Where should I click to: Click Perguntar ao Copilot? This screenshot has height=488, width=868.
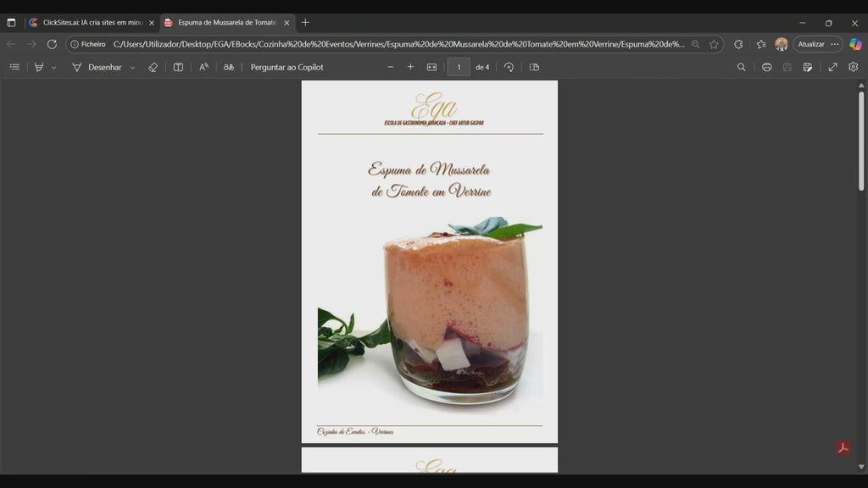pos(287,67)
